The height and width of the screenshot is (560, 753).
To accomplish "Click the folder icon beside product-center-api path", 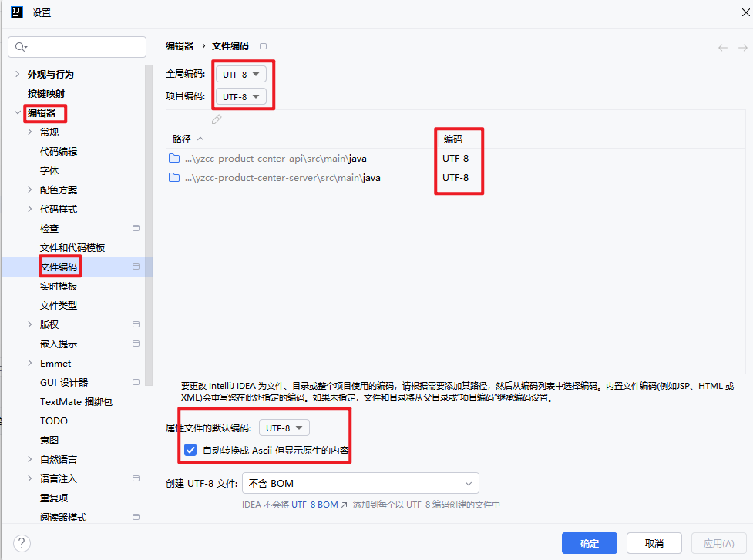I will point(175,157).
